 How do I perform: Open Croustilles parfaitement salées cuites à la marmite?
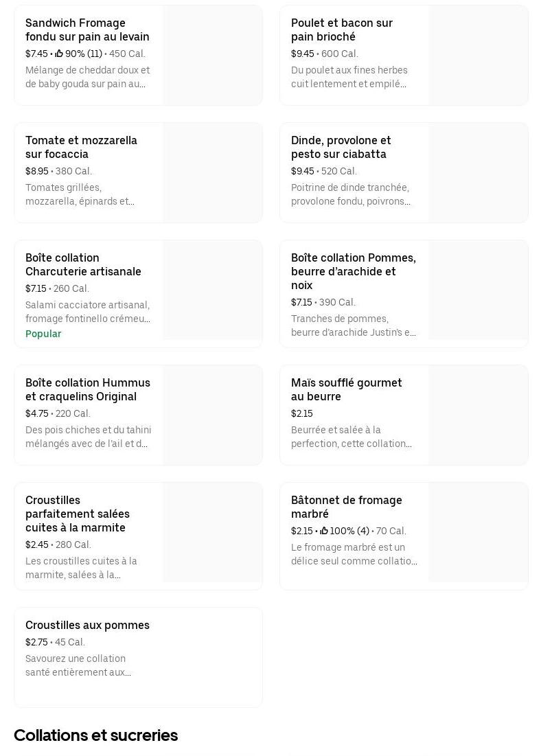click(x=78, y=514)
